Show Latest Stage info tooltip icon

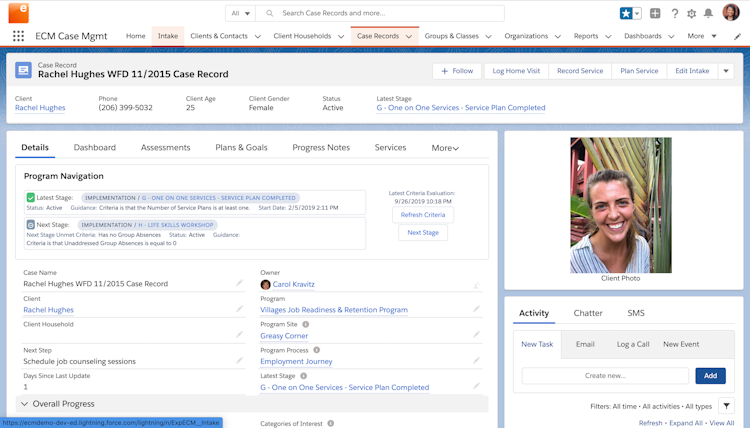[x=303, y=376]
